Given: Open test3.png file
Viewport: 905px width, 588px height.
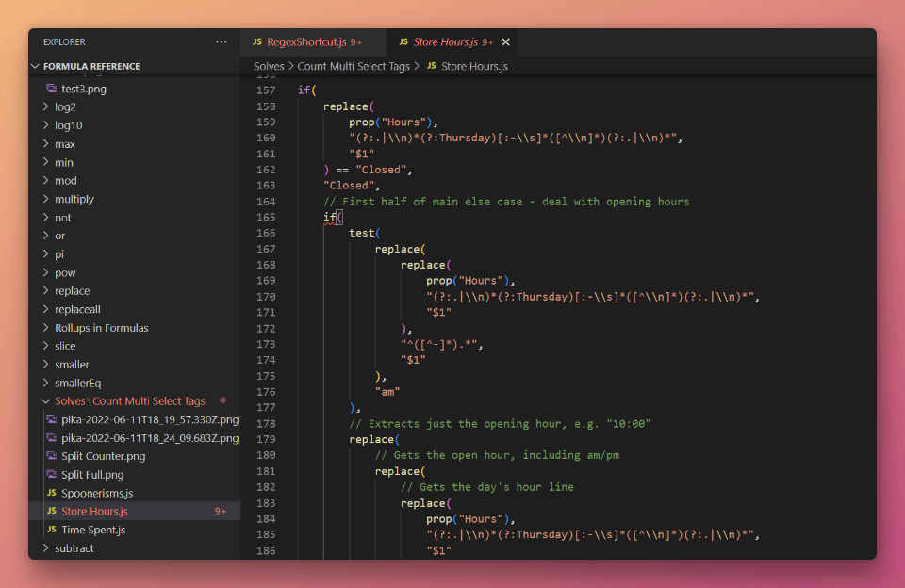Looking at the screenshot, I should tap(84, 89).
